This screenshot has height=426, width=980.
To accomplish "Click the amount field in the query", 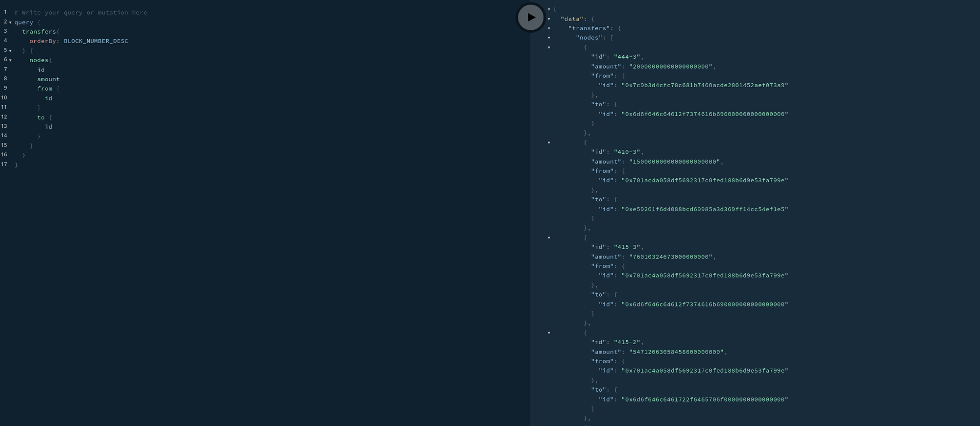I will point(48,79).
